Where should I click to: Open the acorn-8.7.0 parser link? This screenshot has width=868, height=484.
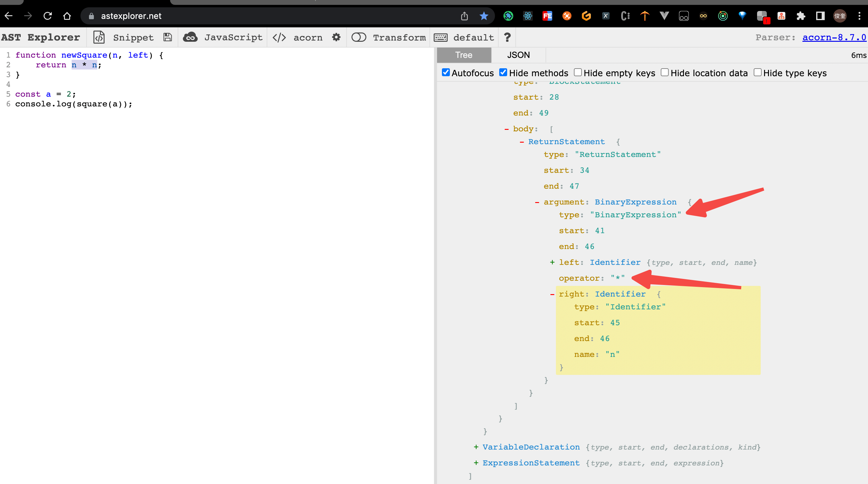coord(834,37)
